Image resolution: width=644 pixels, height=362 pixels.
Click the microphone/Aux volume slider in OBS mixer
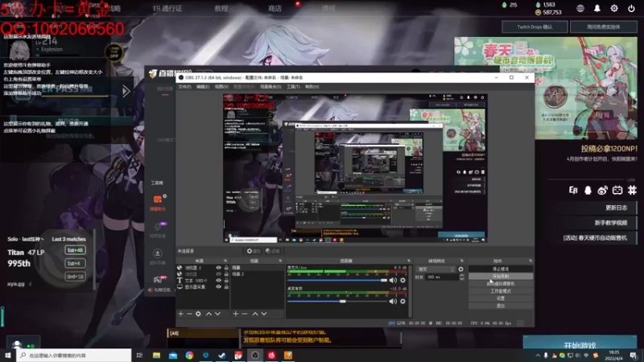pyautogui.click(x=337, y=280)
